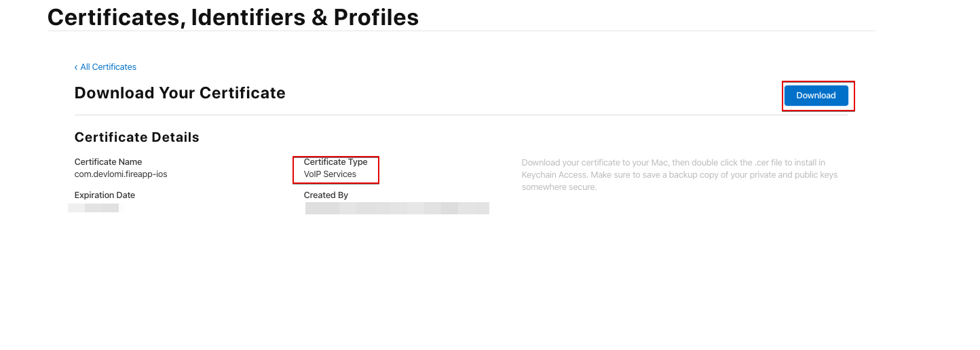Click the blue Download button
Image resolution: width=980 pixels, height=350 pixels.
(x=816, y=96)
